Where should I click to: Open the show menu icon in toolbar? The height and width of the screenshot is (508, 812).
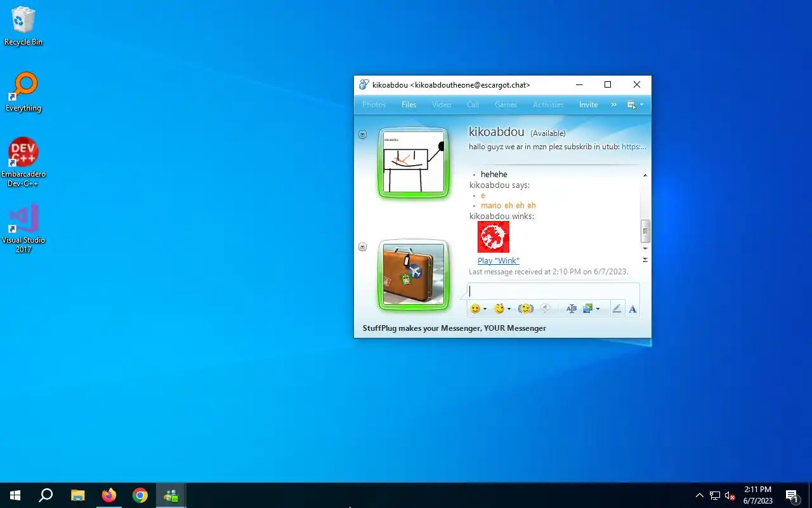631,105
